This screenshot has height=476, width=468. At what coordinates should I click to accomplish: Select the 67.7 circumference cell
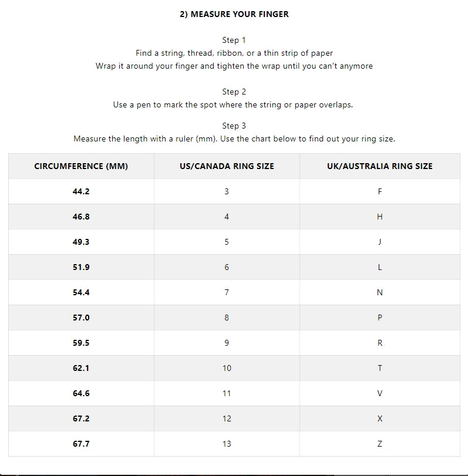pos(81,444)
